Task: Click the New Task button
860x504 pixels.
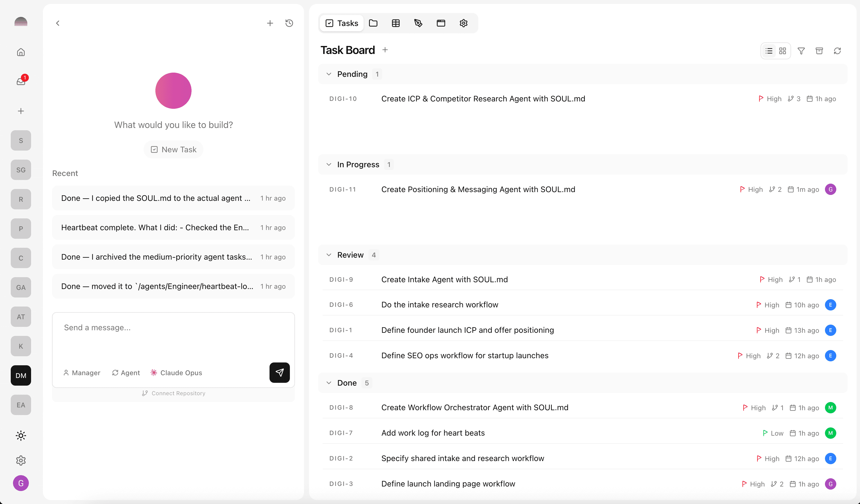Action: tap(173, 149)
